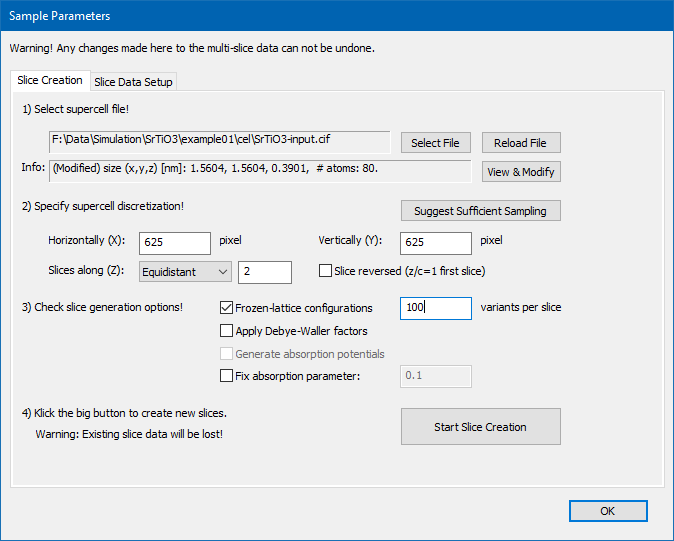674x541 pixels.
Task: Click Suggest Sufficient Sampling
Action: tap(480, 211)
